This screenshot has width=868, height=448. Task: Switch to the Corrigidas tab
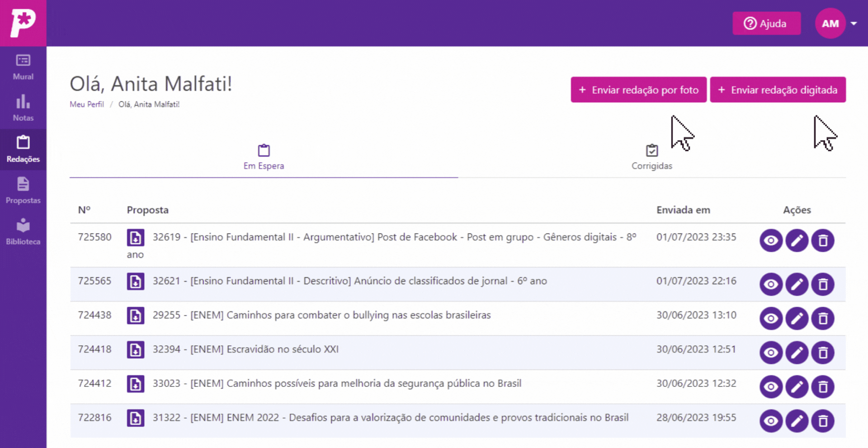pyautogui.click(x=652, y=157)
